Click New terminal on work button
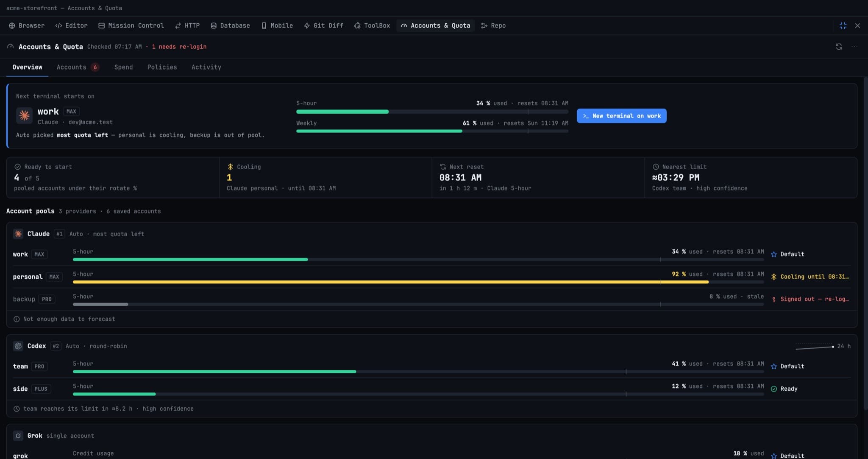Image resolution: width=868 pixels, height=459 pixels. click(x=621, y=116)
